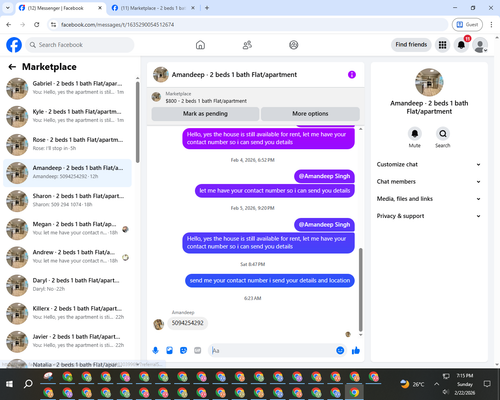Image resolution: width=500 pixels, height=400 pixels.
Task: Open Killerx's conversation
Action: coord(67,313)
